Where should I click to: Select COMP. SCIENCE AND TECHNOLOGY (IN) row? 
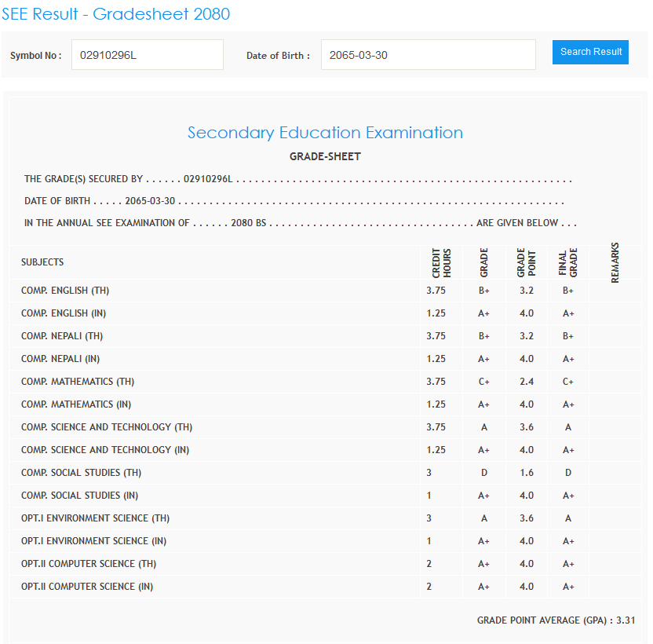[107, 450]
